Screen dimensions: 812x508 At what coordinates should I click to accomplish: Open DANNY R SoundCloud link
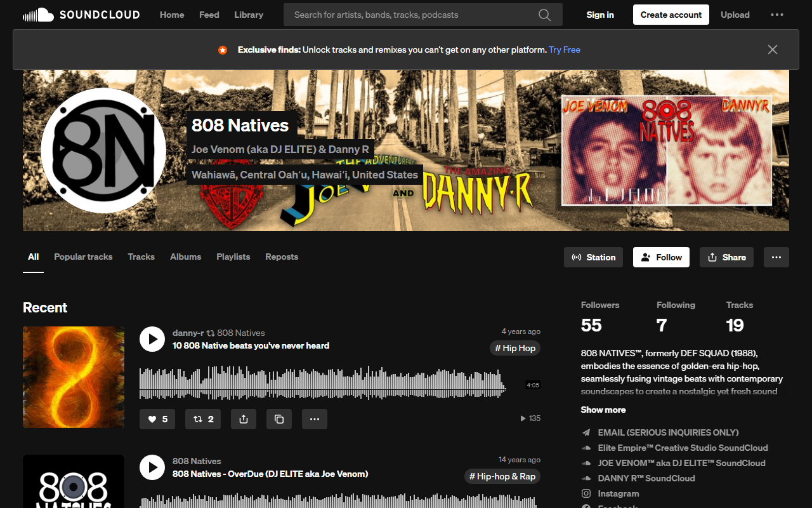tap(646, 478)
